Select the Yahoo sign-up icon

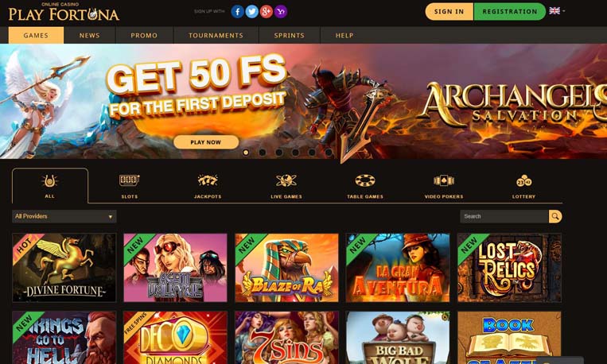pyautogui.click(x=281, y=12)
